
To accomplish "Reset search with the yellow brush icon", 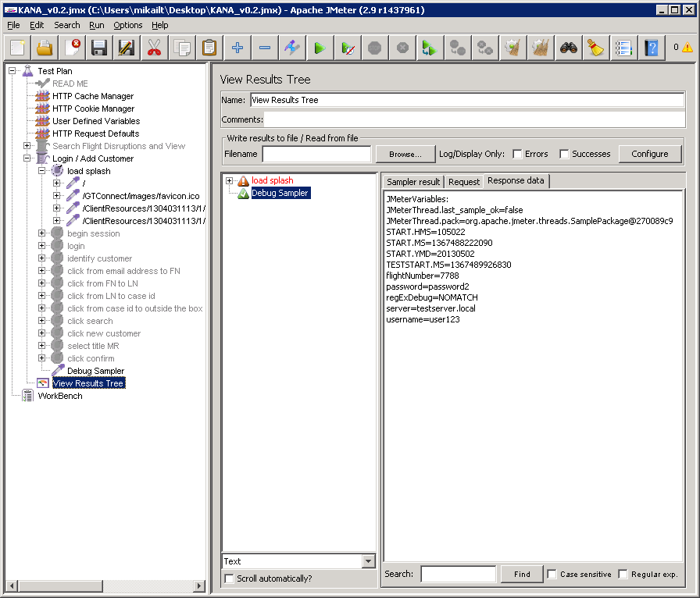I will (x=595, y=48).
